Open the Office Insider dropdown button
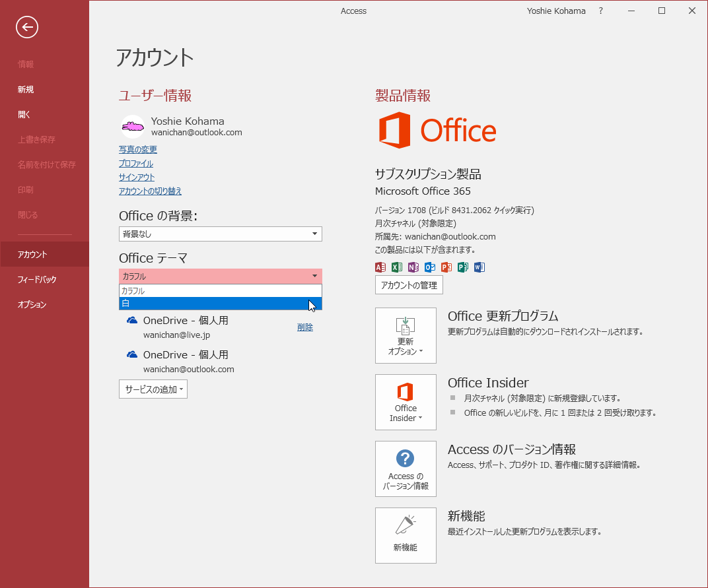Image resolution: width=708 pixels, height=588 pixels. pos(406,402)
